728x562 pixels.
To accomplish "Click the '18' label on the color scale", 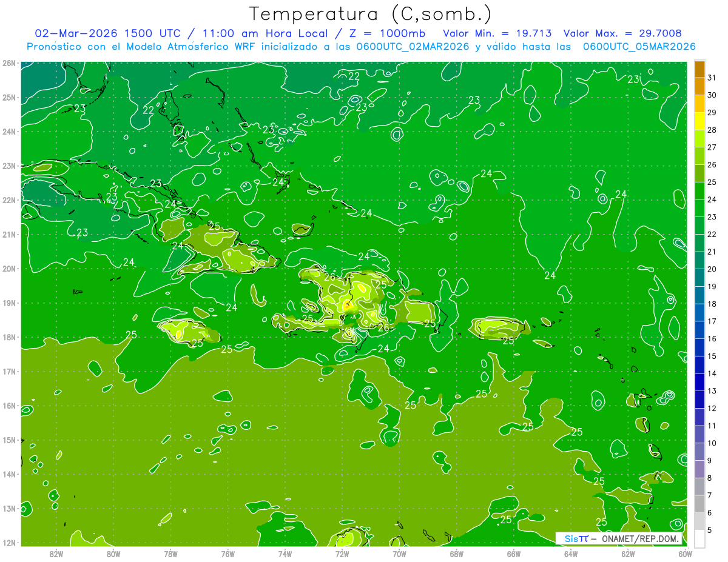I will pos(712,304).
